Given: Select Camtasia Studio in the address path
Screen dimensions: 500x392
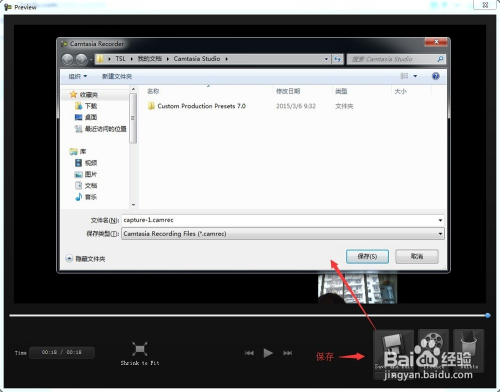Looking at the screenshot, I should (x=197, y=59).
